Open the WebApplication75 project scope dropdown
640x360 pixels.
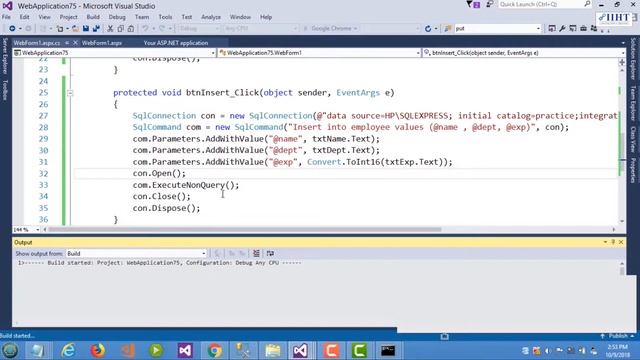(x=114, y=53)
